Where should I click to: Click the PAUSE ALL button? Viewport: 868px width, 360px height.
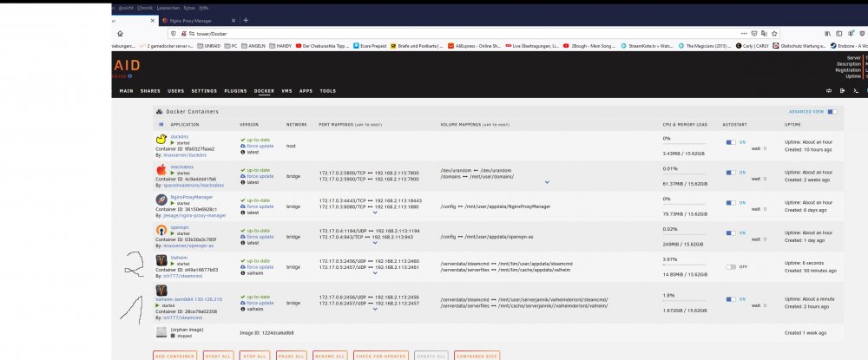click(291, 357)
